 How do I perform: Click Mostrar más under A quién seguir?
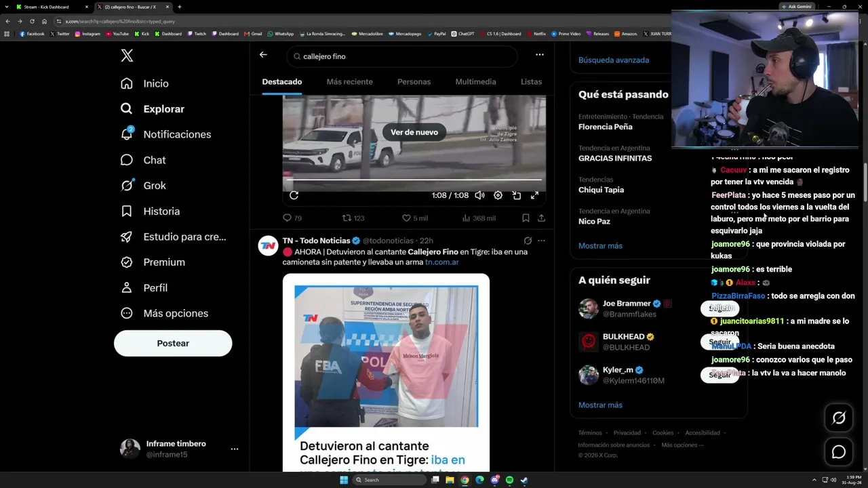(x=600, y=405)
